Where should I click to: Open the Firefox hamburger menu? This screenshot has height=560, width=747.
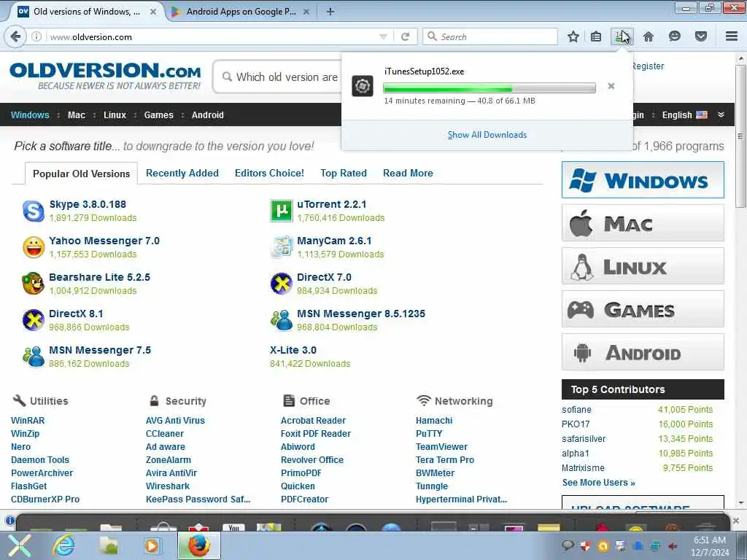click(x=732, y=36)
